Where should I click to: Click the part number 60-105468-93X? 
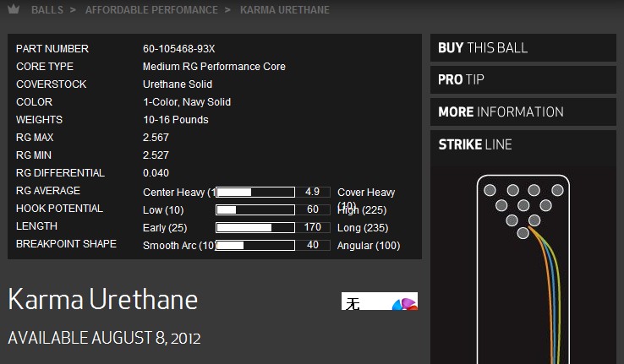tap(178, 49)
